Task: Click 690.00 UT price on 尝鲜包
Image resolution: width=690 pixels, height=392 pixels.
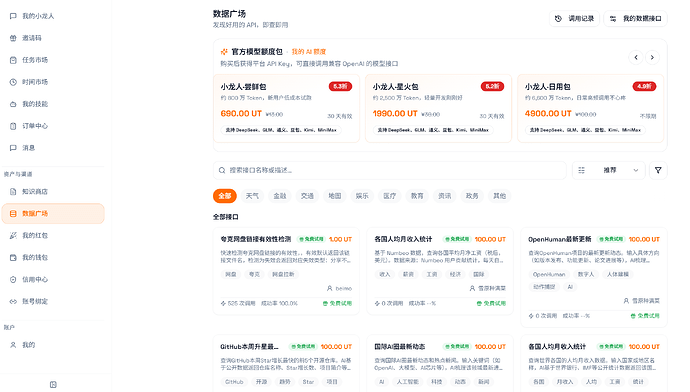Action: click(241, 114)
